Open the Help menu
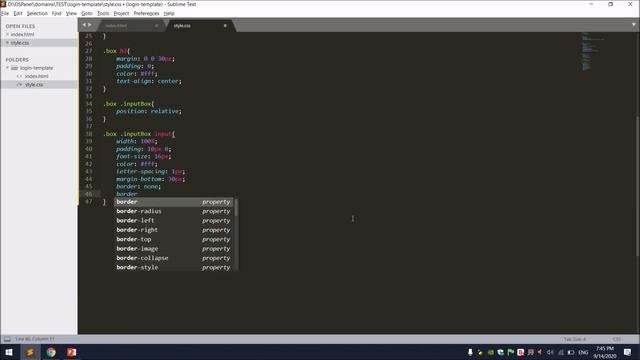The height and width of the screenshot is (360, 640). click(169, 13)
